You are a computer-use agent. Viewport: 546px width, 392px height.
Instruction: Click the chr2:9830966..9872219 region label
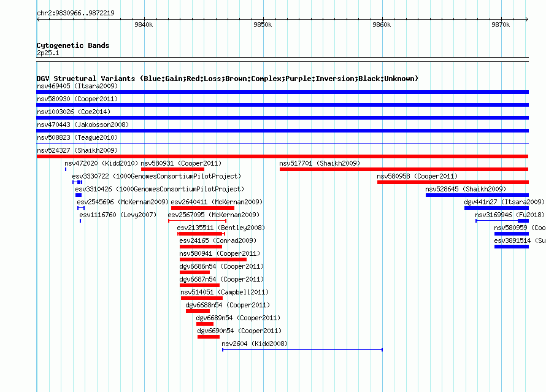pos(75,13)
